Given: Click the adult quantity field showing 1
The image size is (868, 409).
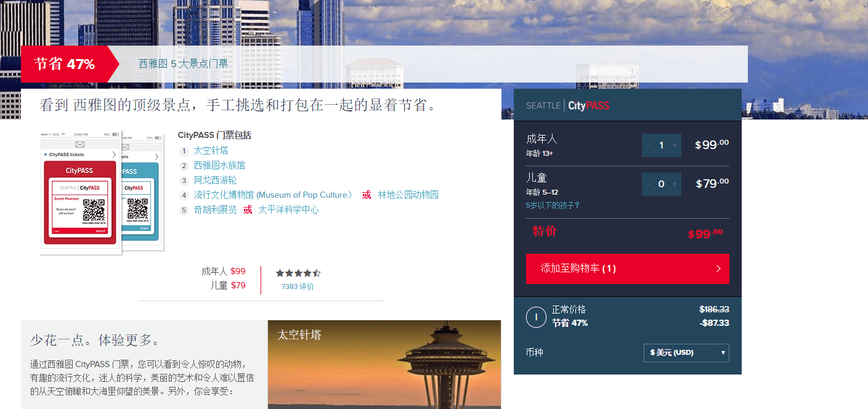Looking at the screenshot, I should [662, 145].
